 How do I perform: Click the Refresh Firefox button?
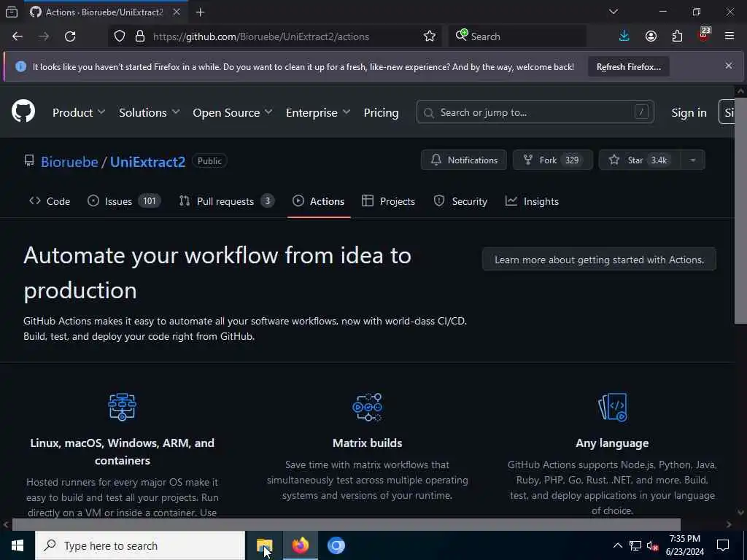coord(628,66)
